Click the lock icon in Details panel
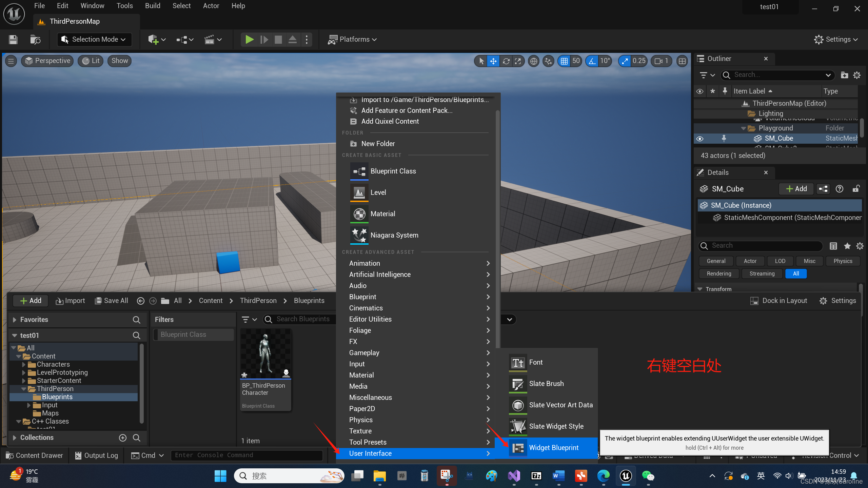Viewport: 868px width, 488px height. [x=856, y=189]
